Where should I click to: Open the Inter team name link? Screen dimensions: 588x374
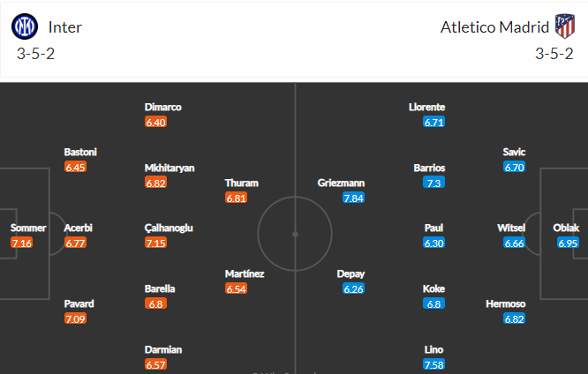64,27
